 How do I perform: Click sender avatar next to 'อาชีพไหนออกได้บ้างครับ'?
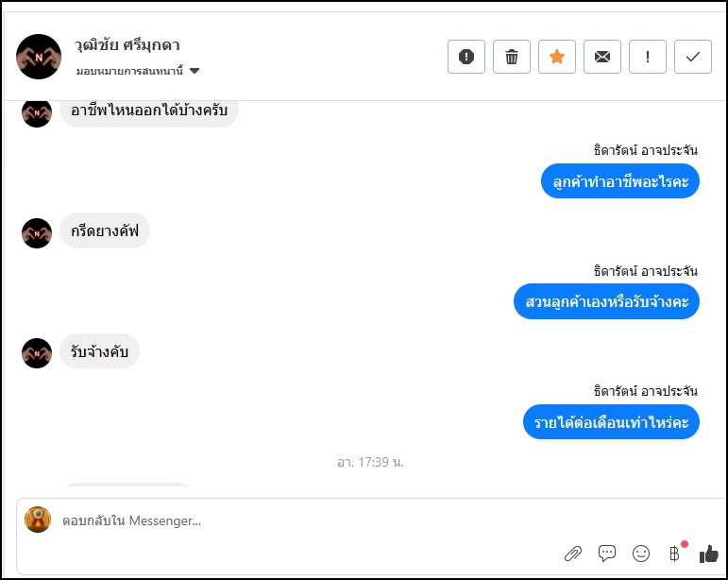point(36,111)
